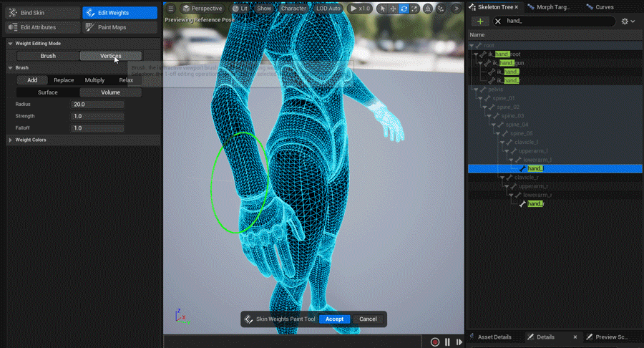
Task: Click the Skin Weights Paint Tool icon
Action: 248,319
